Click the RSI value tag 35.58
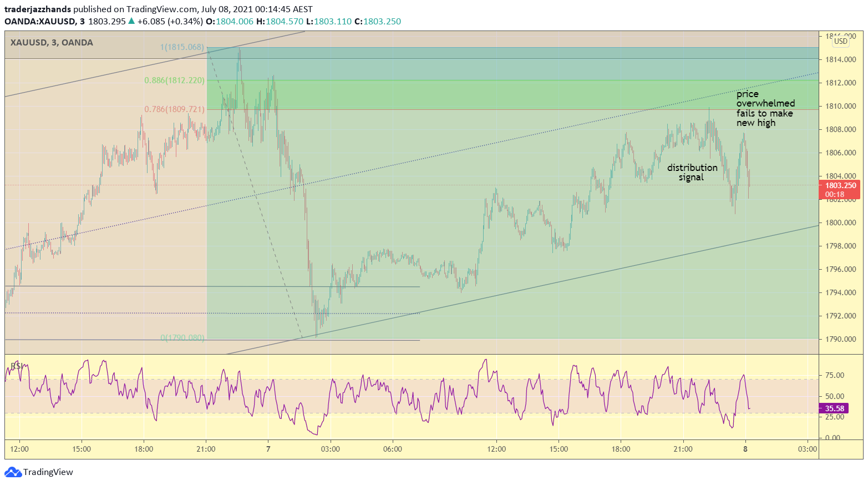The image size is (868, 485). click(x=834, y=408)
